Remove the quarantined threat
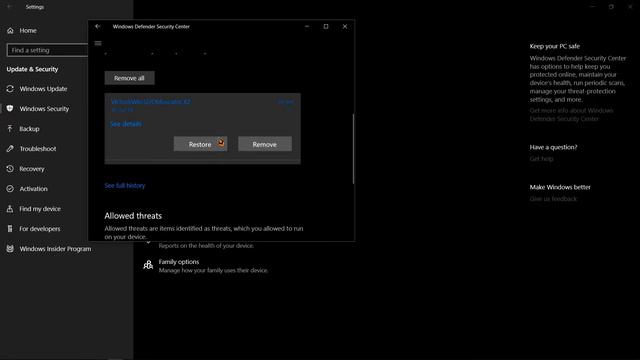Image resolution: width=640 pixels, height=360 pixels. pos(264,144)
